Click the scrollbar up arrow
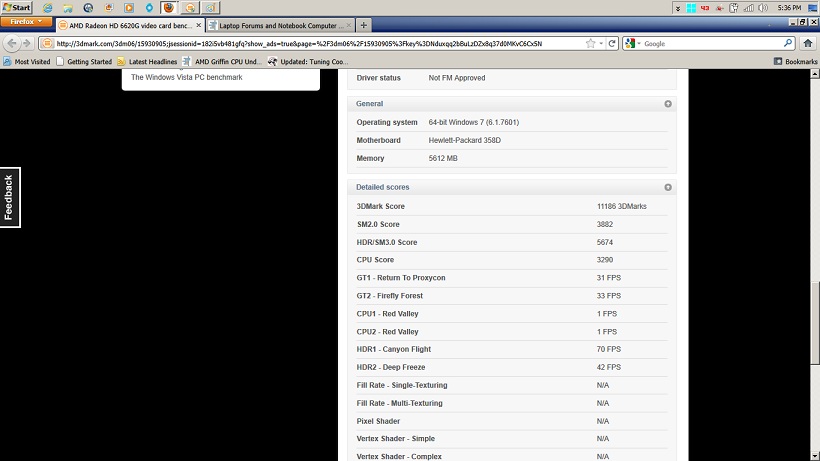This screenshot has width=820, height=461. pos(815,74)
